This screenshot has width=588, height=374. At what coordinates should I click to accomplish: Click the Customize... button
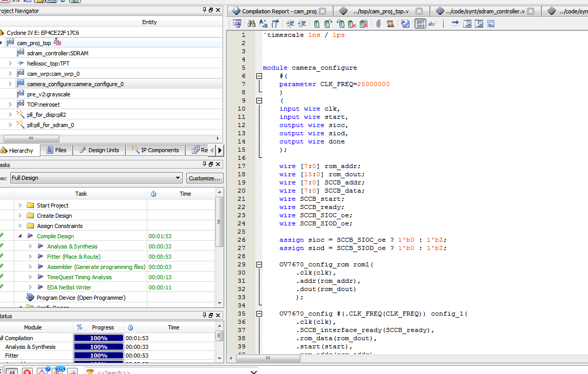[x=204, y=178]
